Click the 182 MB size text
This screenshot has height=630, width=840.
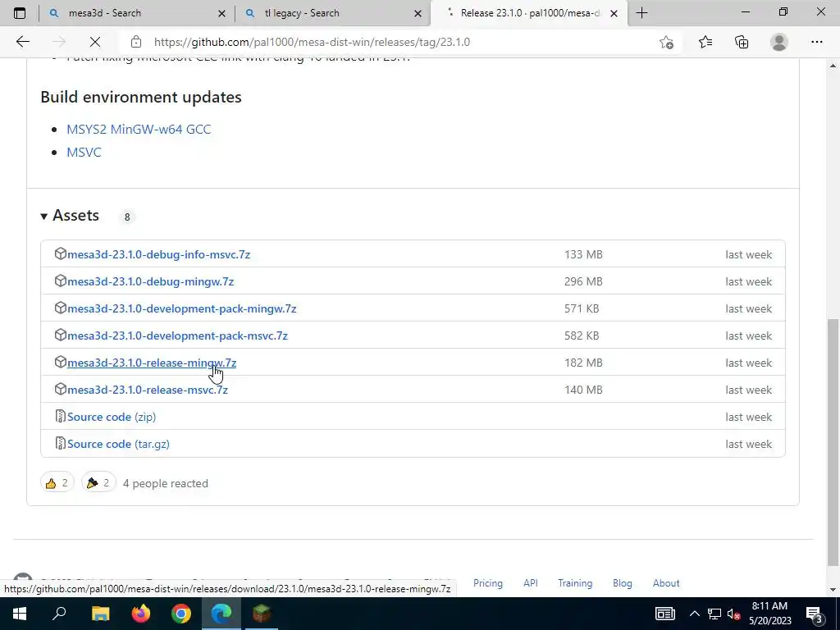click(x=583, y=363)
